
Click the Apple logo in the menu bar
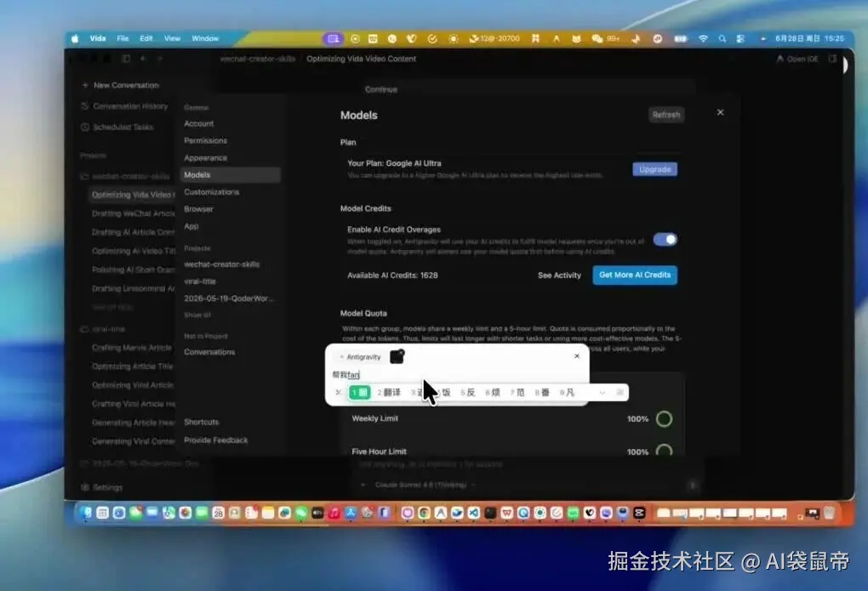tap(75, 38)
